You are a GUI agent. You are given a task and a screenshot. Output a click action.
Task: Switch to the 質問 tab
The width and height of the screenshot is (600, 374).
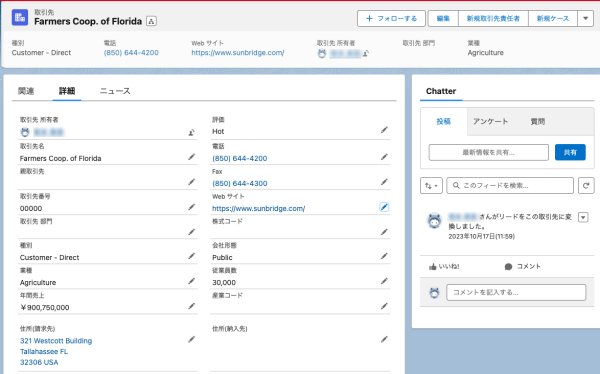coord(537,121)
